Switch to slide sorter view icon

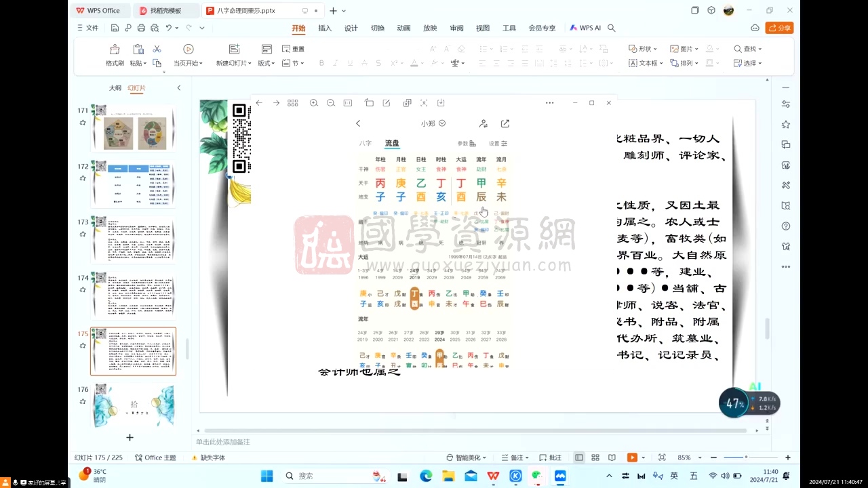tap(595, 457)
